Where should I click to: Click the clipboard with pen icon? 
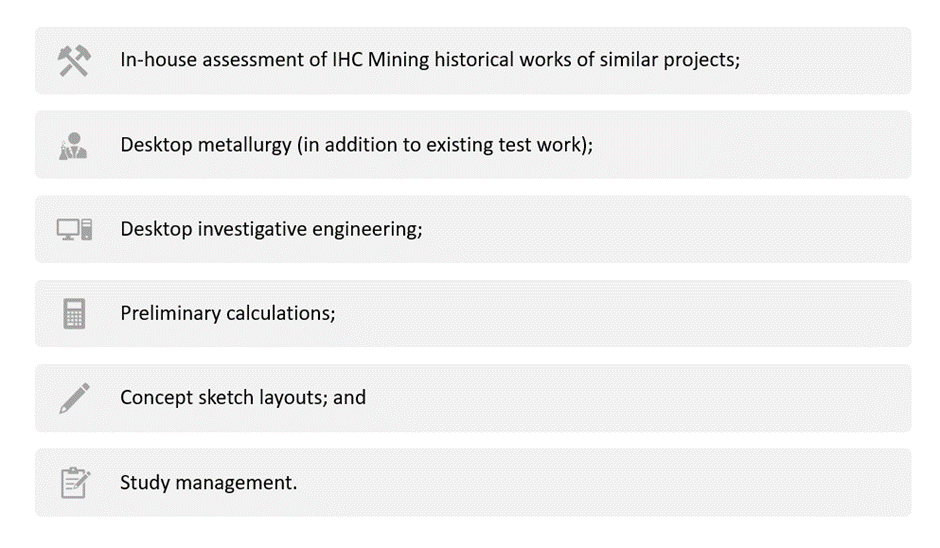pyautogui.click(x=75, y=483)
